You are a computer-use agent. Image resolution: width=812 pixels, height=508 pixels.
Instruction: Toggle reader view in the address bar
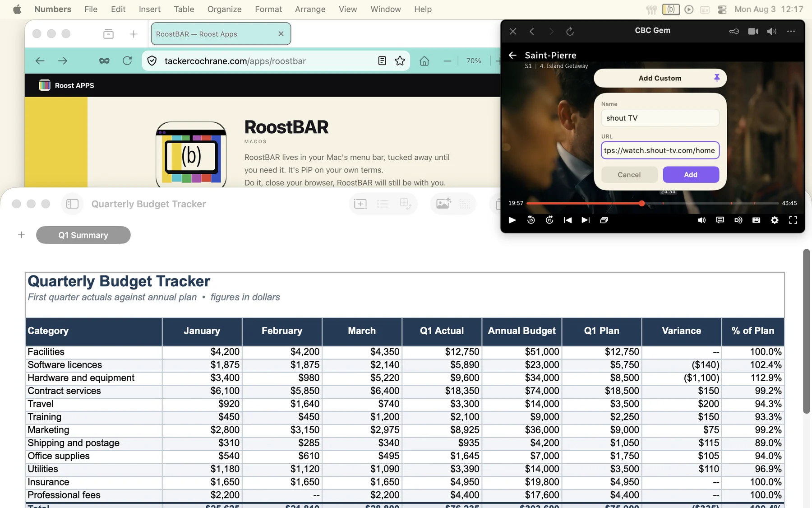[382, 61]
